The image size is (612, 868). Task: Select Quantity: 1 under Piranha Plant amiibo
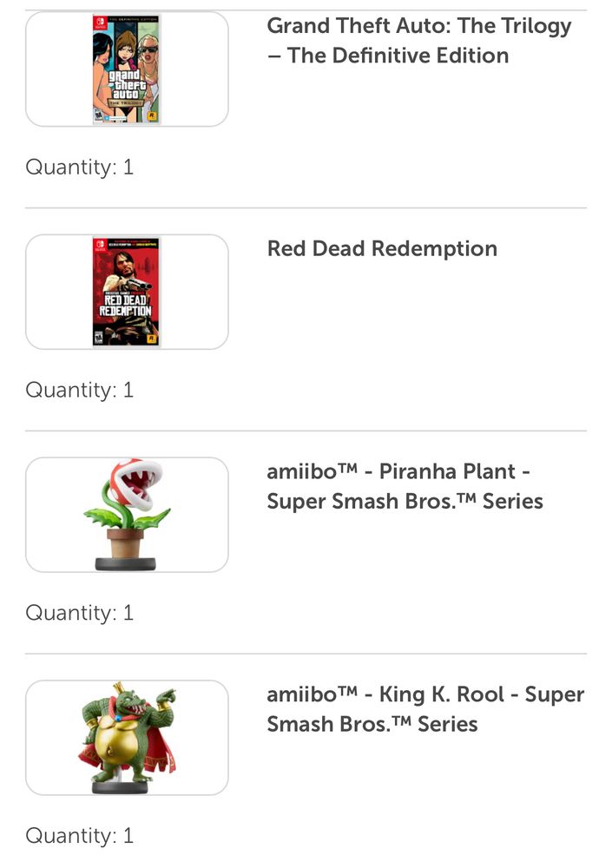click(80, 613)
